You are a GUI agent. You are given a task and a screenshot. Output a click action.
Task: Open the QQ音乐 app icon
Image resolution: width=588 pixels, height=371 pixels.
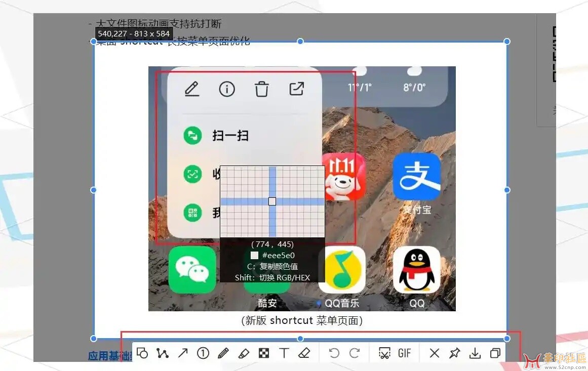(x=342, y=270)
